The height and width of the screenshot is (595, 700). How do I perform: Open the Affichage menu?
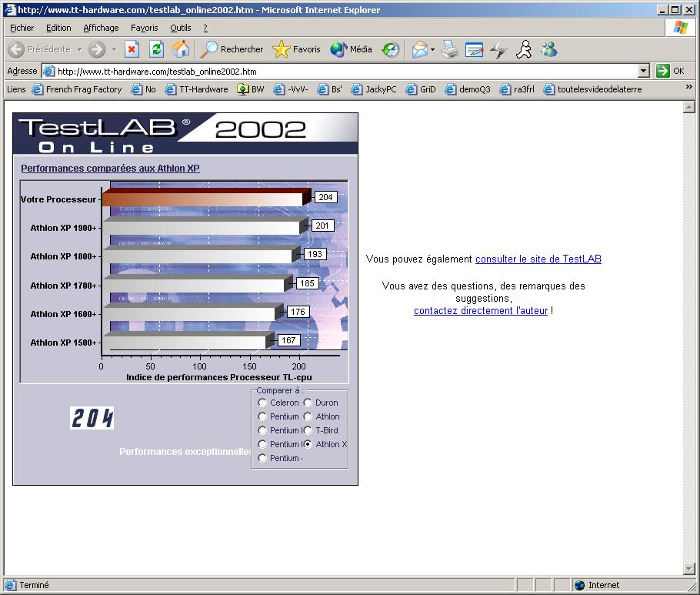(101, 28)
